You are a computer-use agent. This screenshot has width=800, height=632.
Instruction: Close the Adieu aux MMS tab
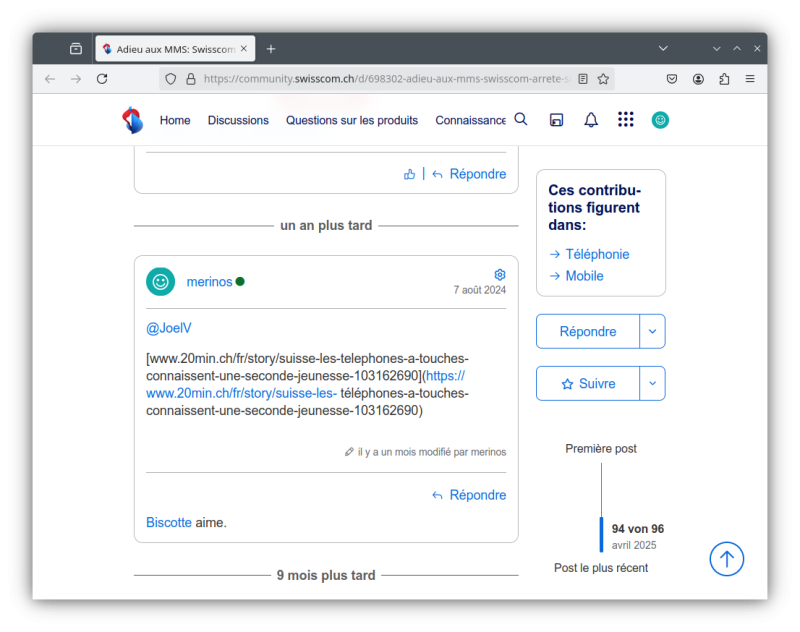pyautogui.click(x=244, y=48)
